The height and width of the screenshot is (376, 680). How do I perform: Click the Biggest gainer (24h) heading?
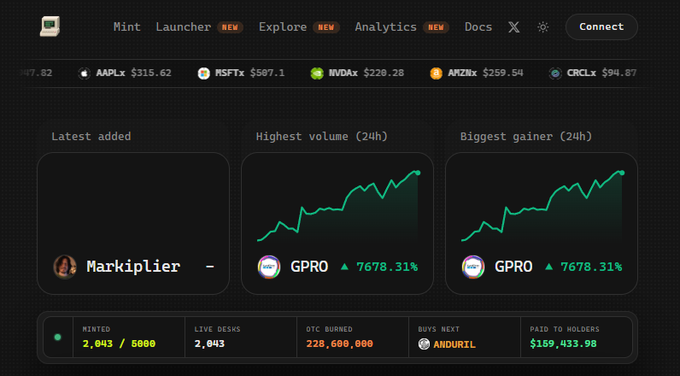click(x=526, y=137)
